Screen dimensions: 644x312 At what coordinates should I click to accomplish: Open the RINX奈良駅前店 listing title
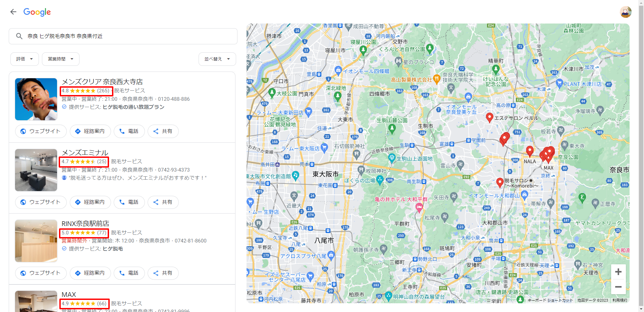click(x=85, y=224)
